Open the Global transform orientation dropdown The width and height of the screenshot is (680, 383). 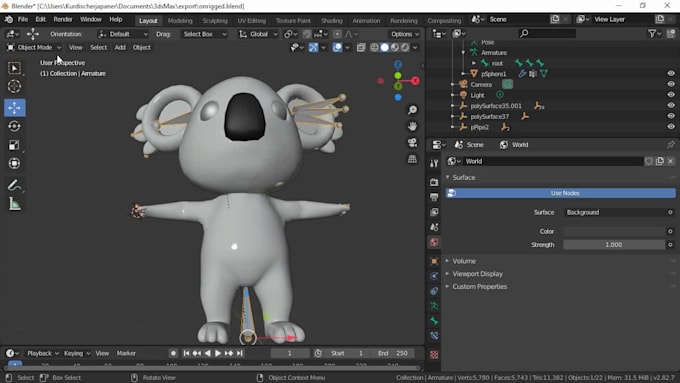258,34
